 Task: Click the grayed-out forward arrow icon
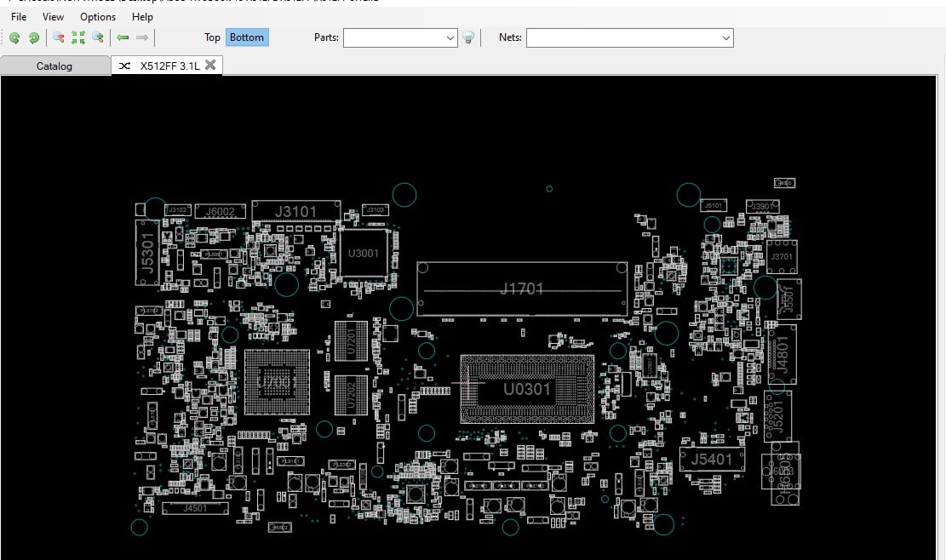pyautogui.click(x=142, y=37)
